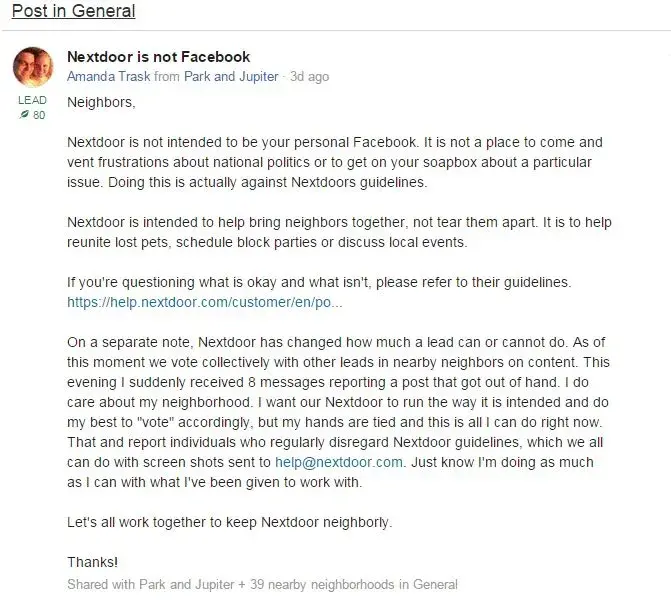
Task: Follow the help.nextdoor.com guidelines link
Action: 204,301
